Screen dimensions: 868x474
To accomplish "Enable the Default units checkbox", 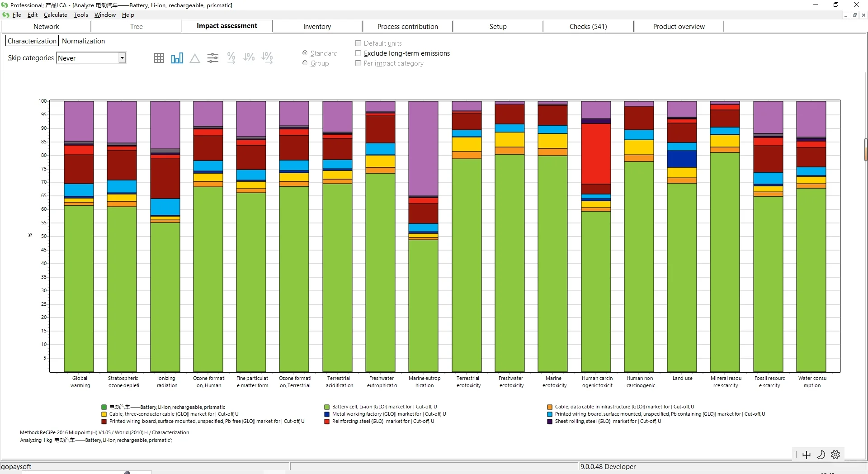I will (x=358, y=43).
